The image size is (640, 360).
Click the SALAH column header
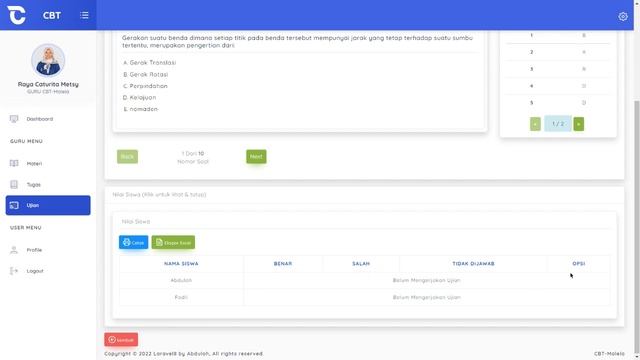point(361,264)
